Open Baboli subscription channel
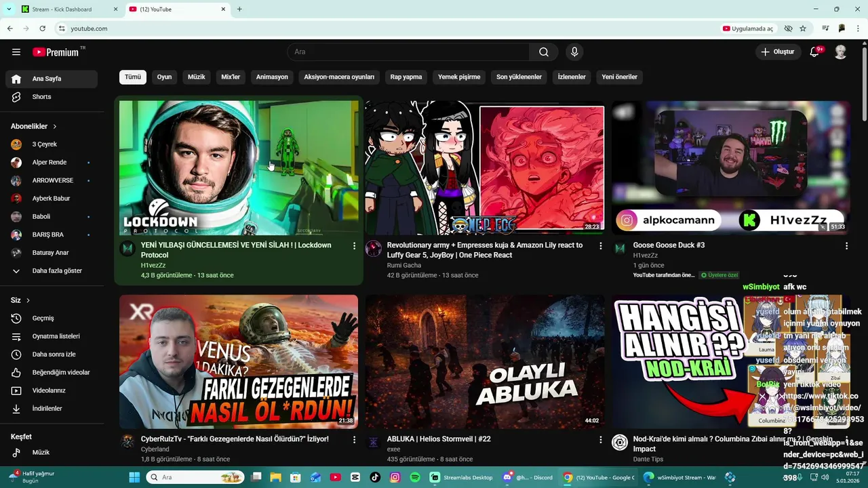Screen dimensions: 868x488 click(x=52, y=216)
